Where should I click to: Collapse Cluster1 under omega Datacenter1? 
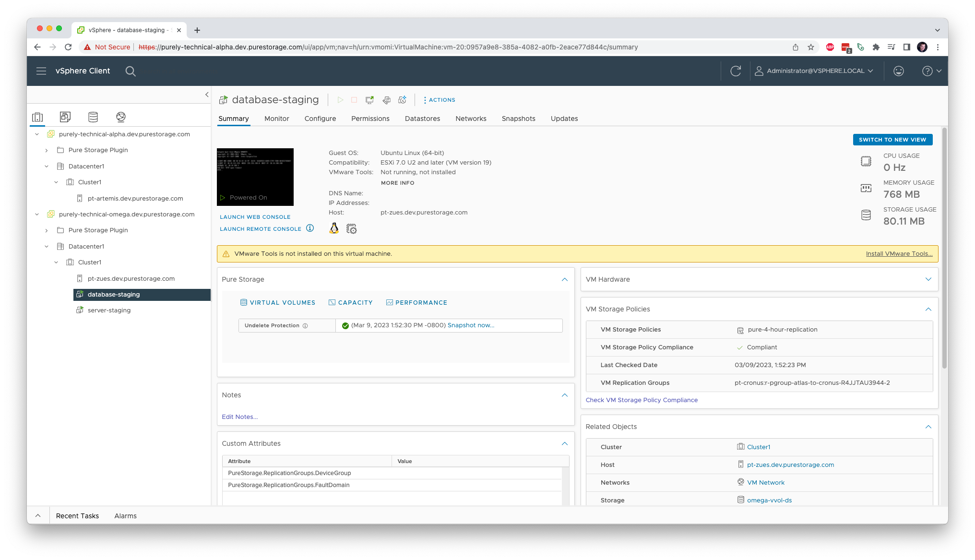tap(56, 262)
